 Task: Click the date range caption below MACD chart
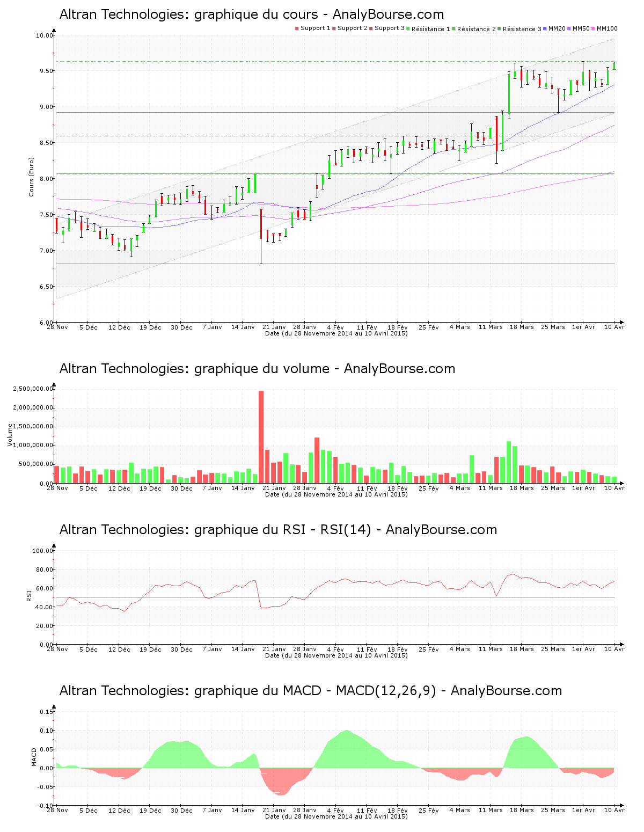tap(336, 816)
